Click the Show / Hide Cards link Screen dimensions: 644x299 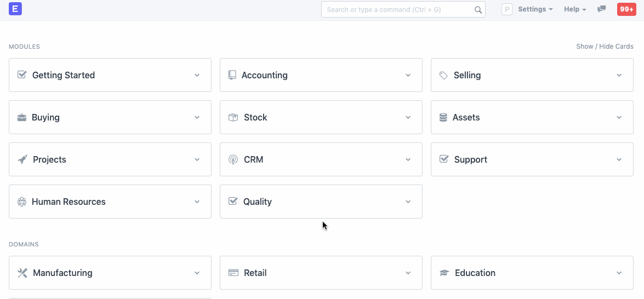[x=605, y=47]
